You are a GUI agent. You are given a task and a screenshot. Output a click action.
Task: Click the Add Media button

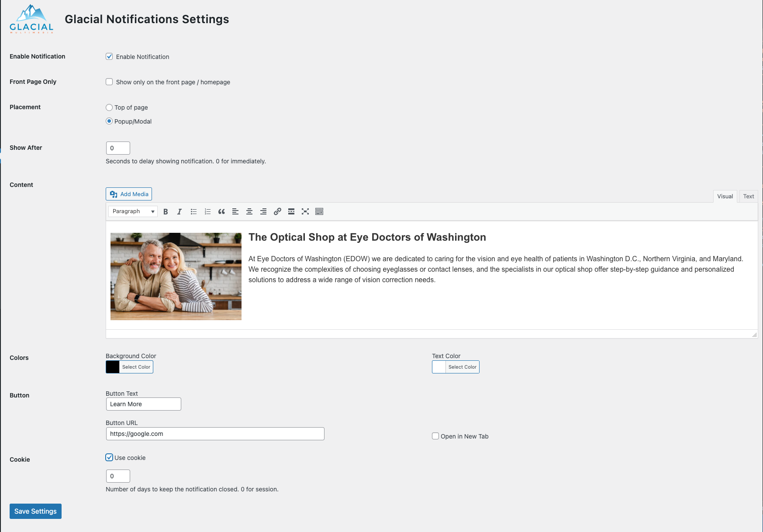[129, 194]
